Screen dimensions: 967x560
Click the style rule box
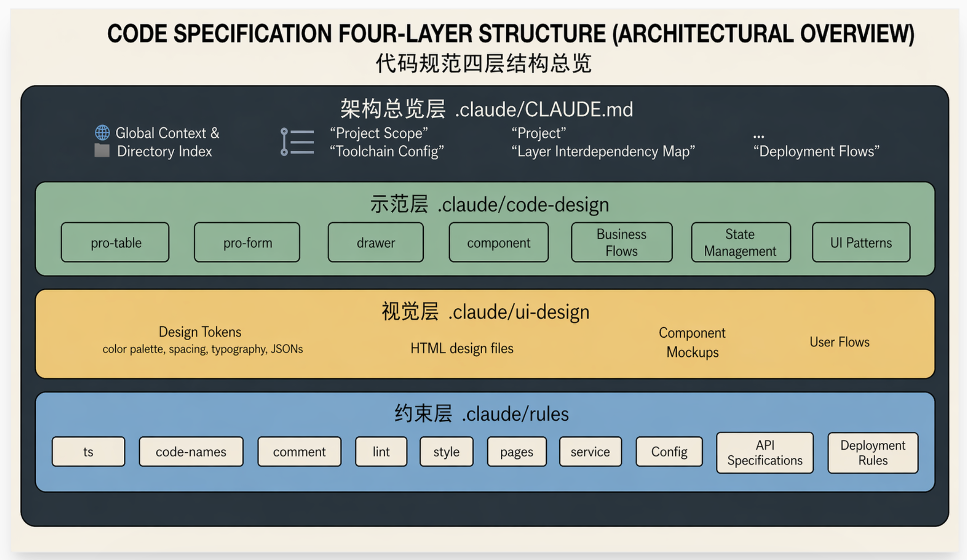point(446,452)
